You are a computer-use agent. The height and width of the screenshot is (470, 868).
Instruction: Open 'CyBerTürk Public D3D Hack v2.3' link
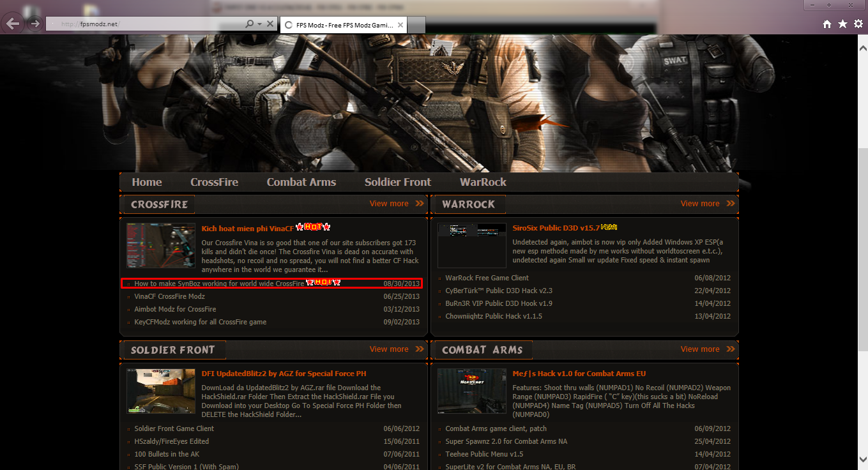[x=499, y=291]
